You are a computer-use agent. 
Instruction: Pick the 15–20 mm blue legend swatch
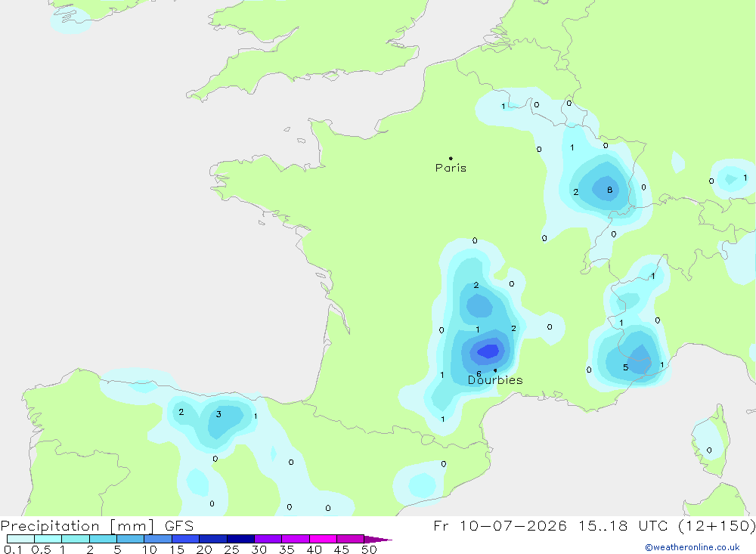(x=186, y=539)
